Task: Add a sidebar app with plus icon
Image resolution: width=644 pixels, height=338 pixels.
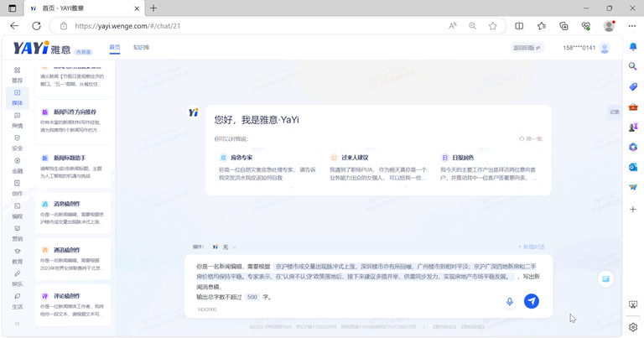Action: [633, 210]
